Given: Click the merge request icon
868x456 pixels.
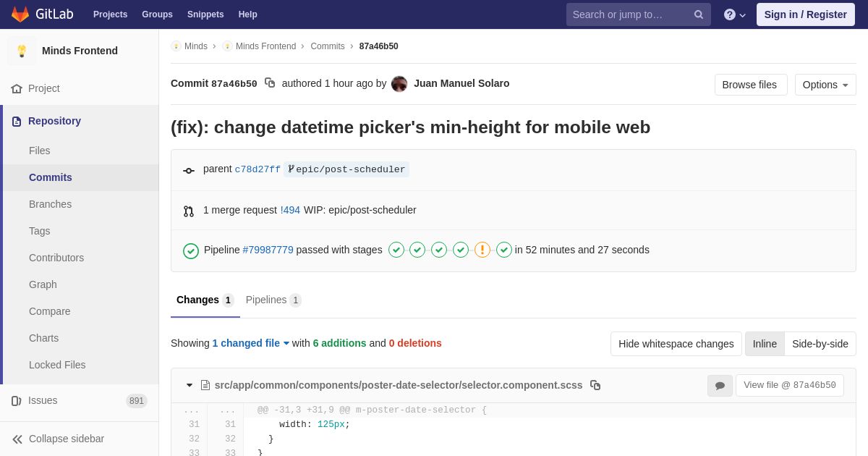Looking at the screenshot, I should 189,211.
